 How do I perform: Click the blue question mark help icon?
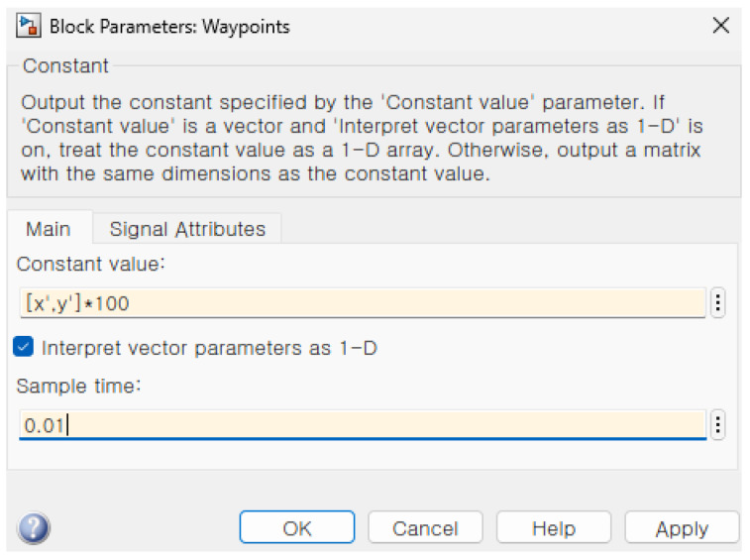coord(34,528)
